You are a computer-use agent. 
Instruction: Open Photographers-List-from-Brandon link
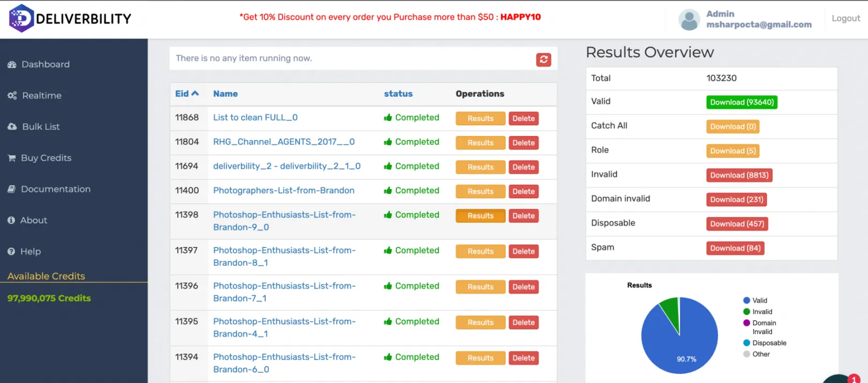coord(283,190)
